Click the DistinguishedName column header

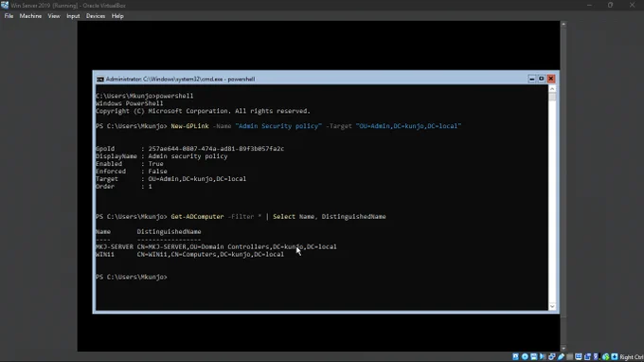point(169,232)
